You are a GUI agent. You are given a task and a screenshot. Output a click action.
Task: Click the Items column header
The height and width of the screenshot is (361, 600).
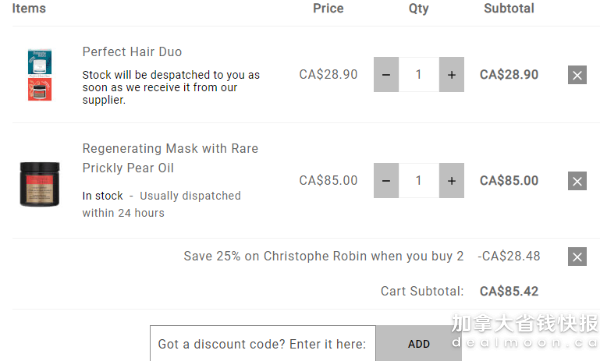[x=29, y=8]
